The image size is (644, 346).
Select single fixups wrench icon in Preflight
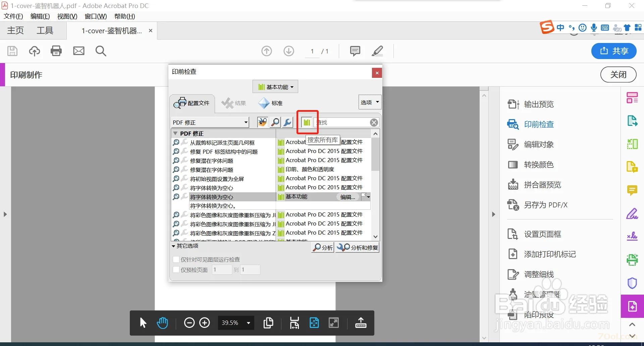click(x=287, y=122)
